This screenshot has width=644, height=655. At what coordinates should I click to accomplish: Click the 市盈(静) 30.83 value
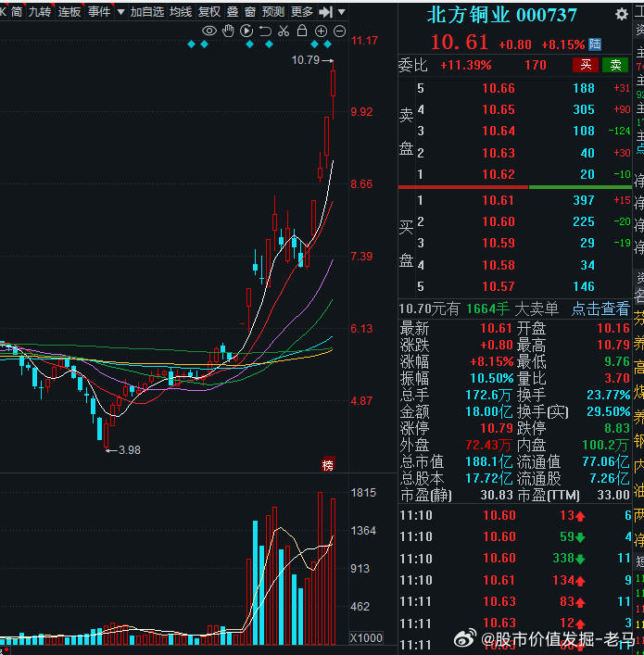pos(497,495)
